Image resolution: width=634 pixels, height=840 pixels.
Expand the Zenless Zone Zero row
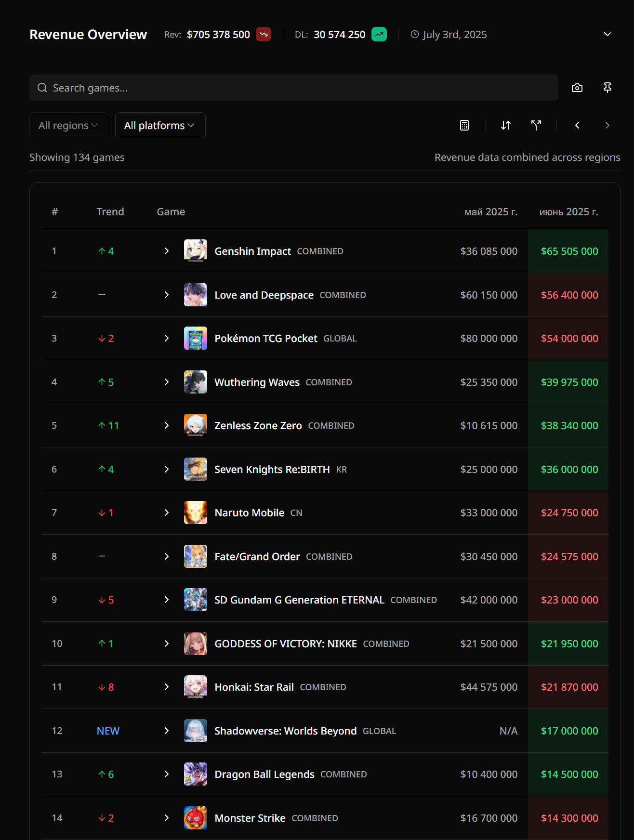click(x=167, y=425)
